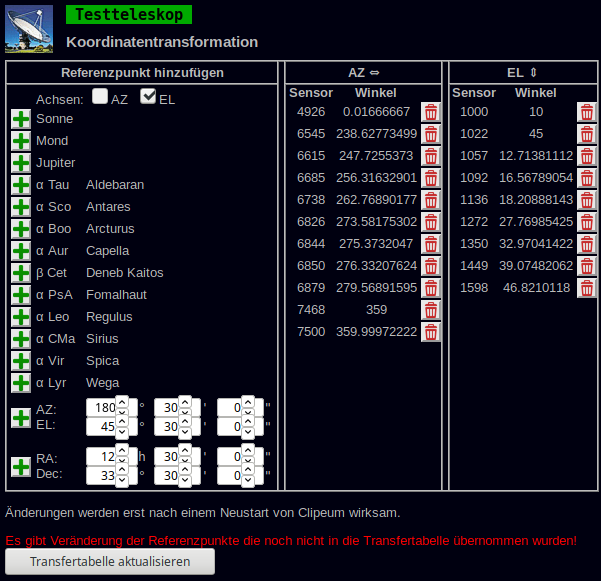Increase AZ degrees value 180
601x581 pixels.
pyautogui.click(x=122, y=402)
